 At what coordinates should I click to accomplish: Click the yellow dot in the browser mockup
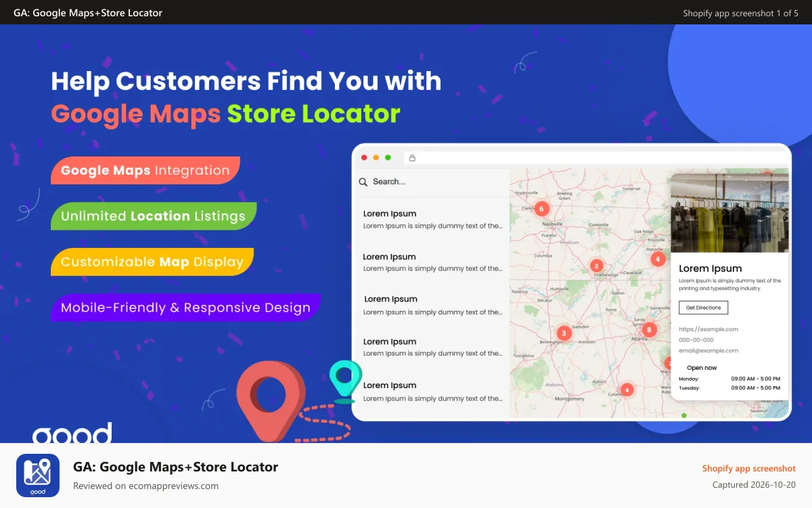tap(376, 158)
